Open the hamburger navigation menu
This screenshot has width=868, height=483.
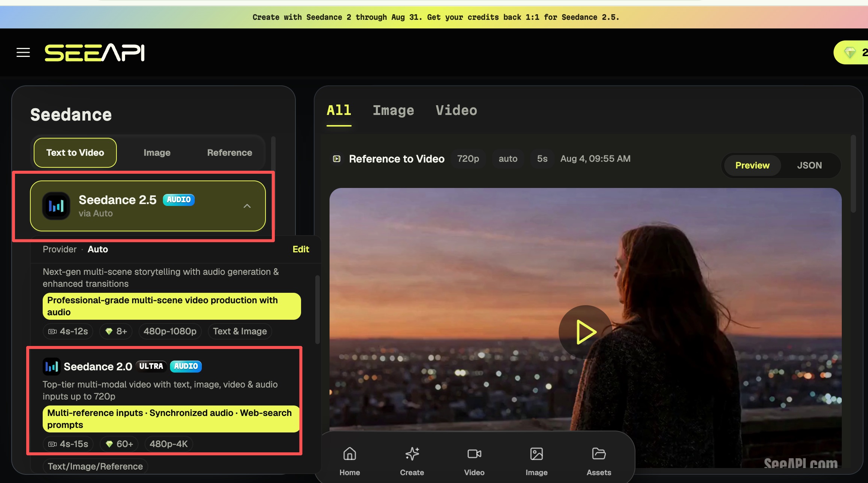pos(23,52)
